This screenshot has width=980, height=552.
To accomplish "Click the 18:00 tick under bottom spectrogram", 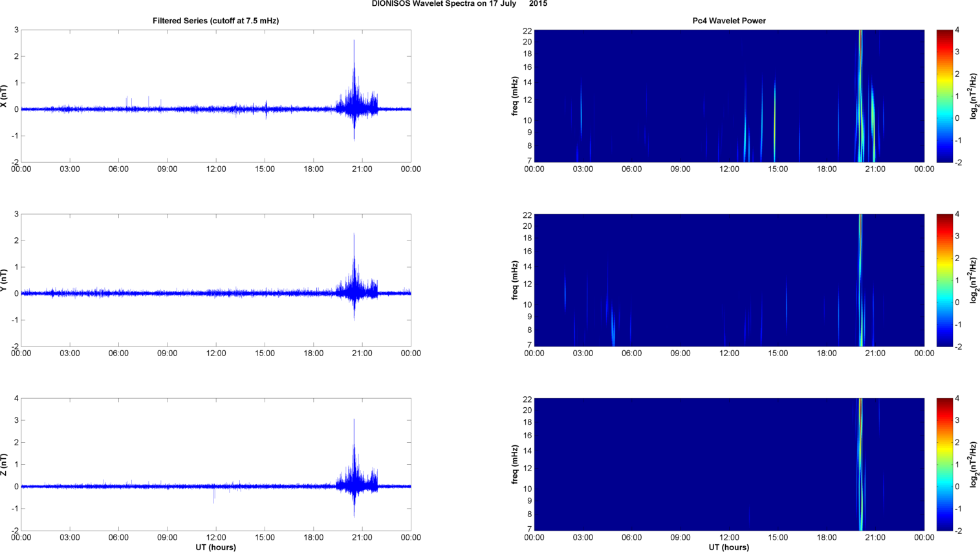I will (x=827, y=538).
